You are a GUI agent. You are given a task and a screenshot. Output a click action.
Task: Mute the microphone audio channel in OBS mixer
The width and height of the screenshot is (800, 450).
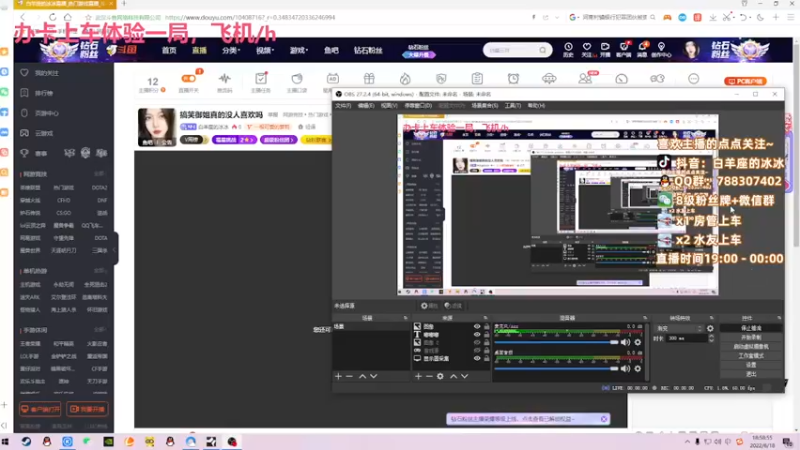pyautogui.click(x=626, y=342)
